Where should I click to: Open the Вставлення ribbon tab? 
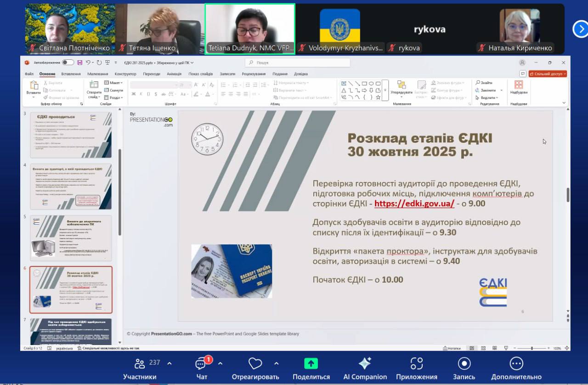(71, 74)
